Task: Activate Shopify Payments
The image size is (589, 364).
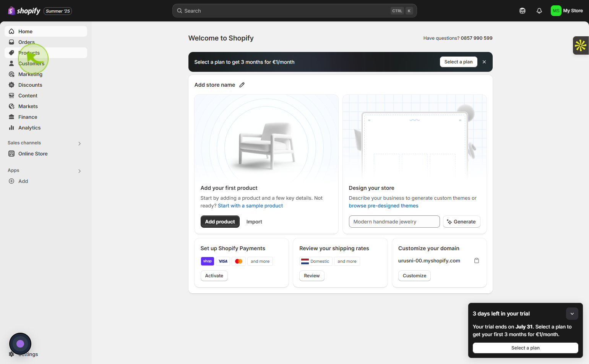Action: coord(214,276)
